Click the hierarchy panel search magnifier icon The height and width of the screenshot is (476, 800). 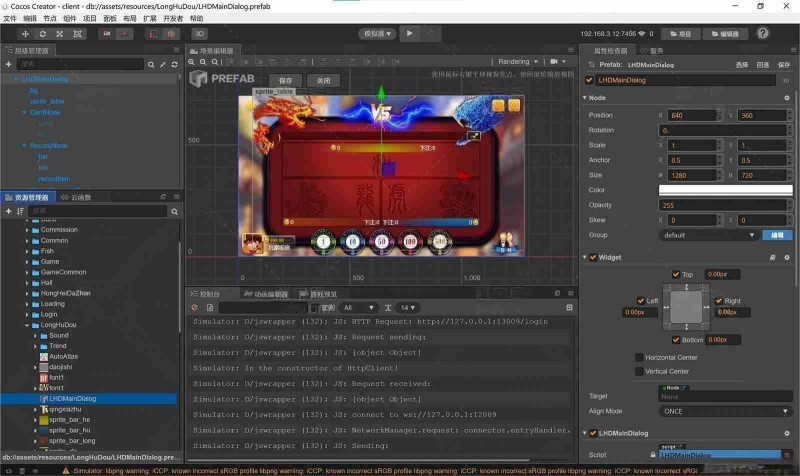(151, 65)
